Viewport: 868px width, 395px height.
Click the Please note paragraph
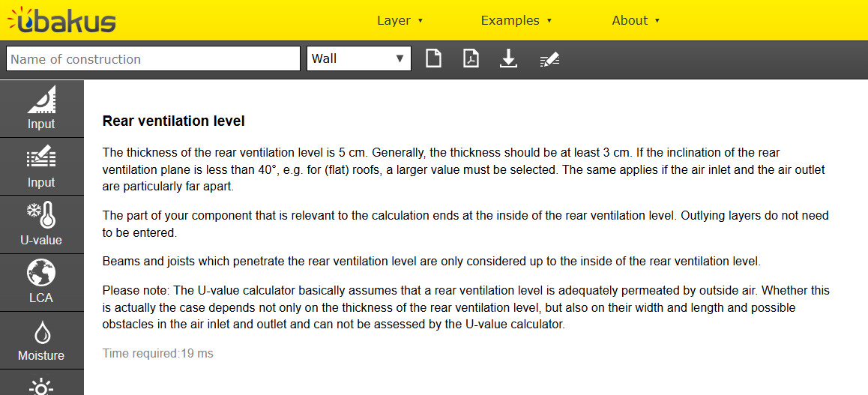466,307
